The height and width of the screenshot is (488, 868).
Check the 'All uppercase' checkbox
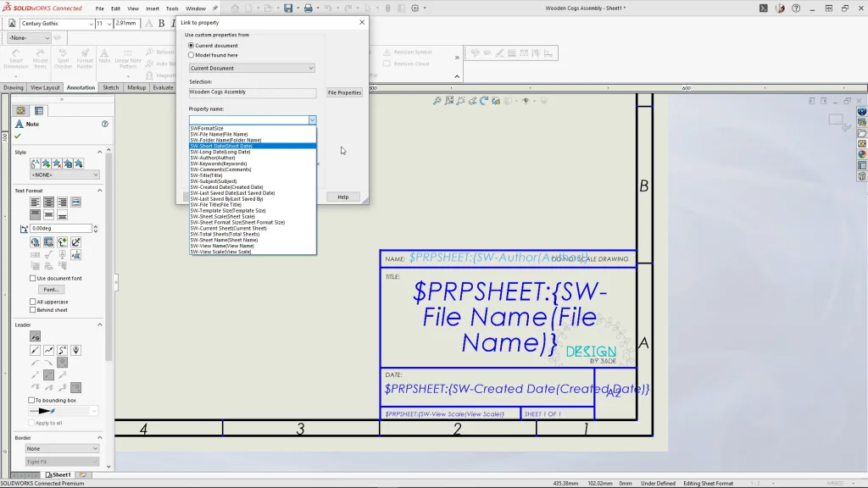click(33, 302)
